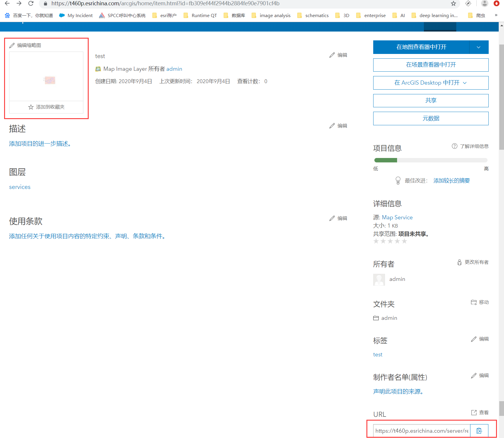
Task: Open the bookmarks overflow chevron
Action: [496, 15]
